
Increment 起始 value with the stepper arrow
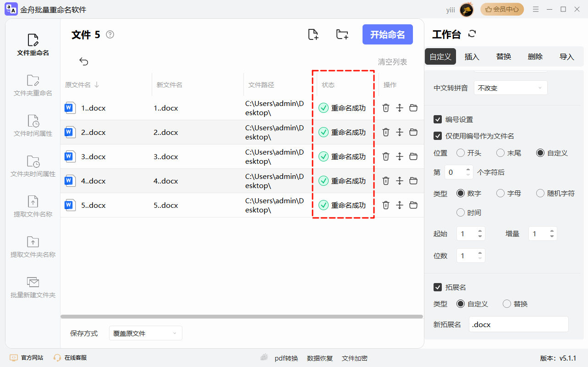tap(481, 231)
